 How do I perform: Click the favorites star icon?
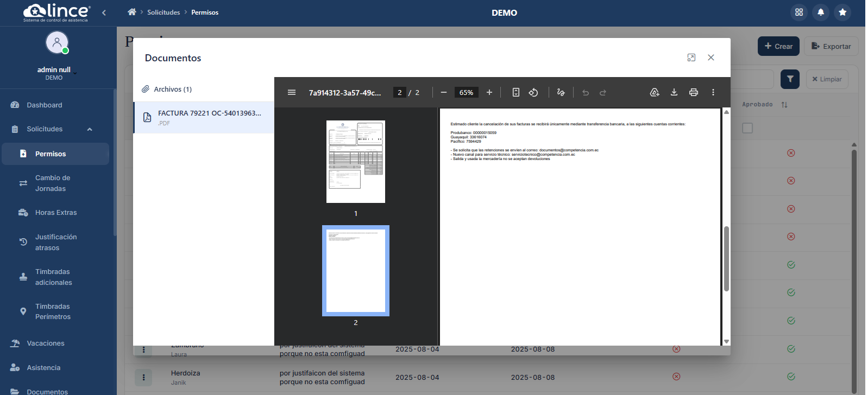click(842, 12)
